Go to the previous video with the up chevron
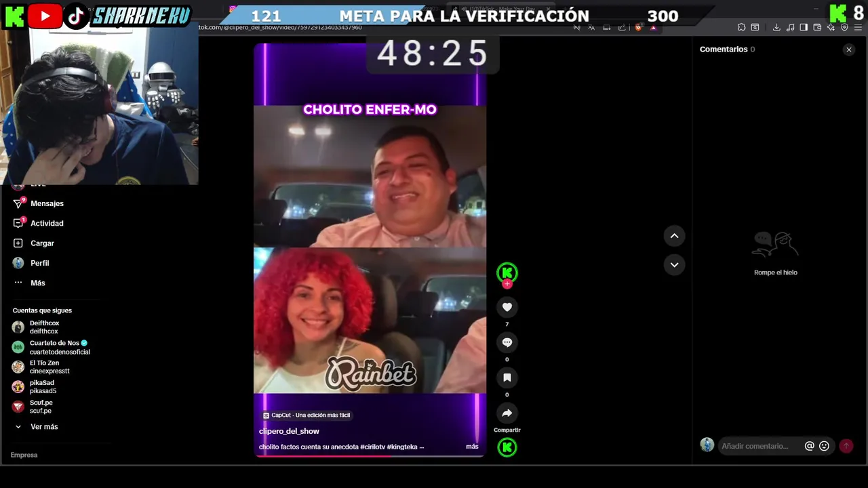The height and width of the screenshot is (488, 868). [674, 236]
